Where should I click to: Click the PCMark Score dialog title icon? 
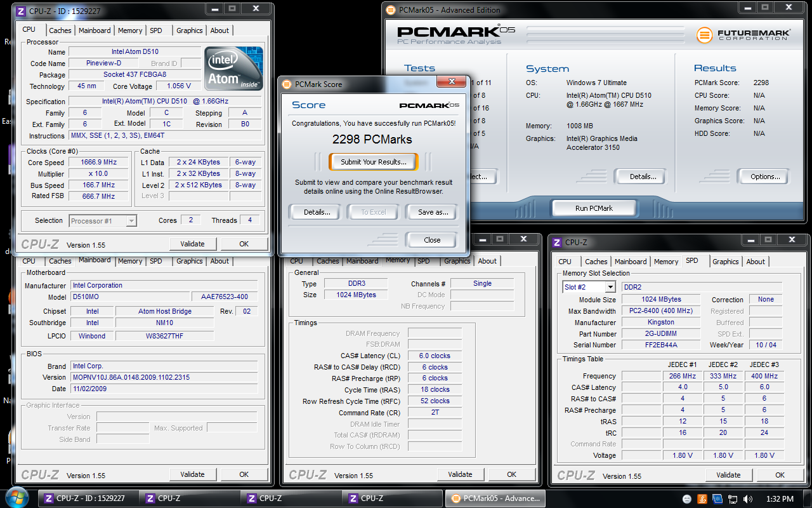coord(287,84)
